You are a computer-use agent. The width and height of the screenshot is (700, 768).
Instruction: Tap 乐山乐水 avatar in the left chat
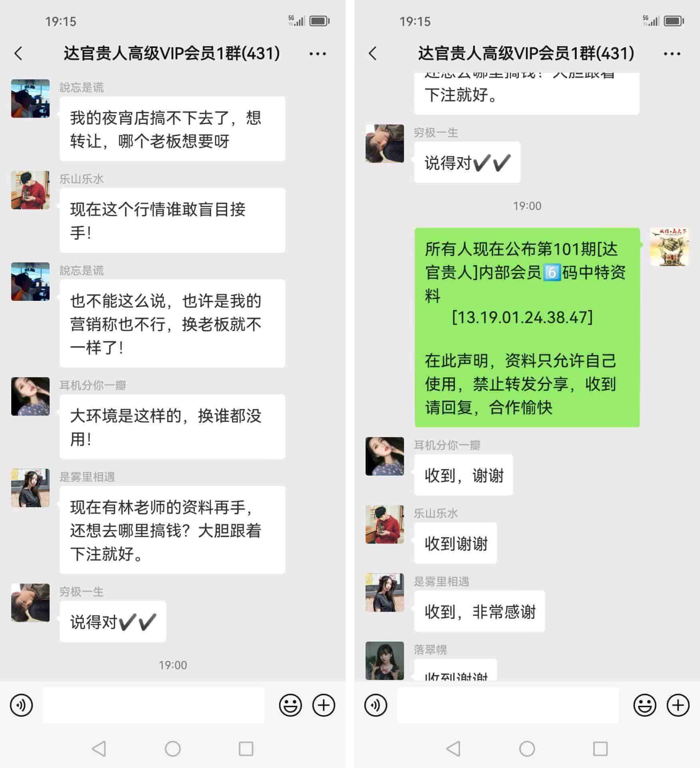[x=30, y=190]
